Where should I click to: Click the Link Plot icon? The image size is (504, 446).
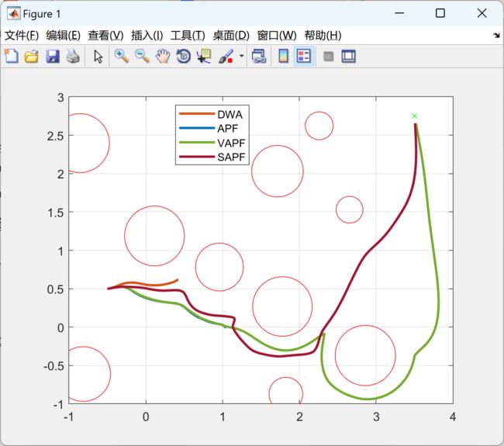tap(259, 57)
